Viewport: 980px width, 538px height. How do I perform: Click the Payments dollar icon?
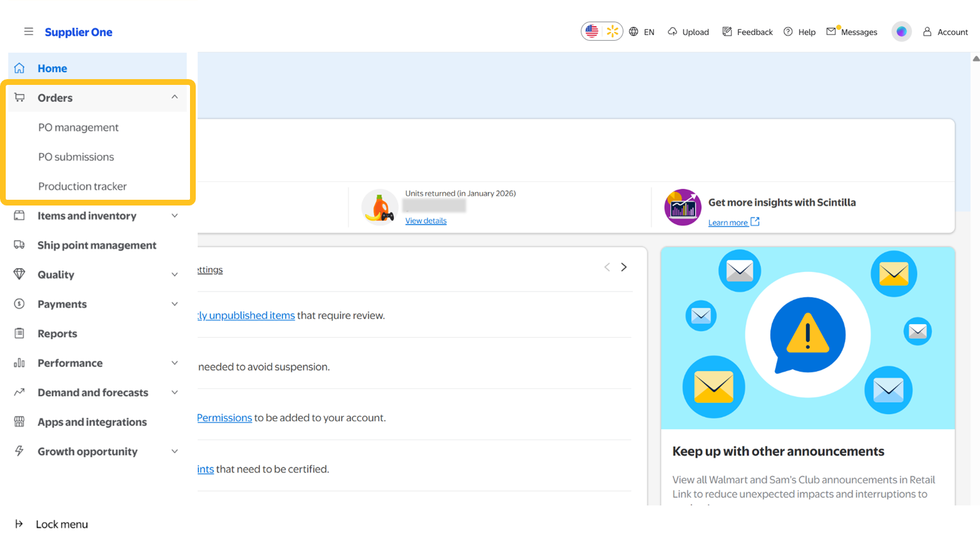[x=20, y=304]
